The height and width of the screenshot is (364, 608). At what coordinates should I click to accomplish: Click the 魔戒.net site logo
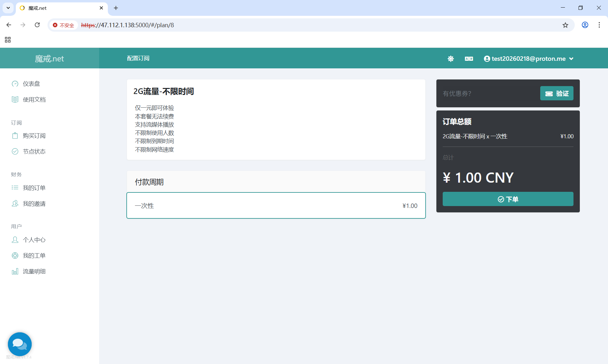[x=49, y=59]
